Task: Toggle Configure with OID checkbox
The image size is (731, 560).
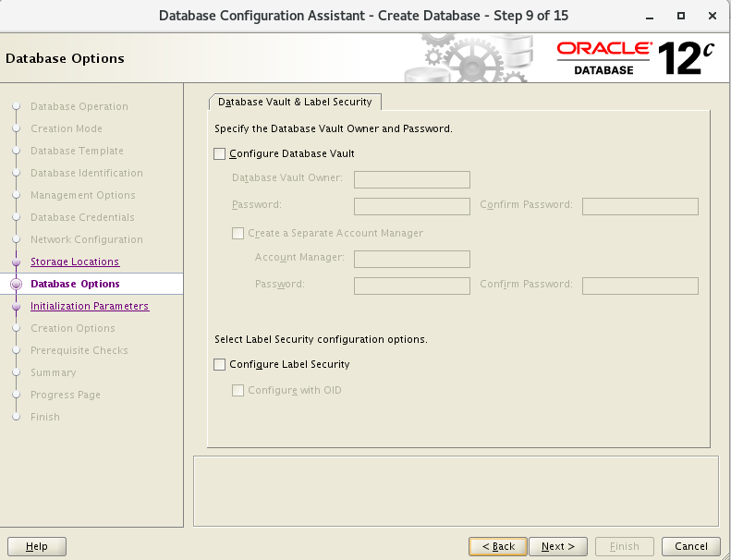Action: tap(238, 391)
